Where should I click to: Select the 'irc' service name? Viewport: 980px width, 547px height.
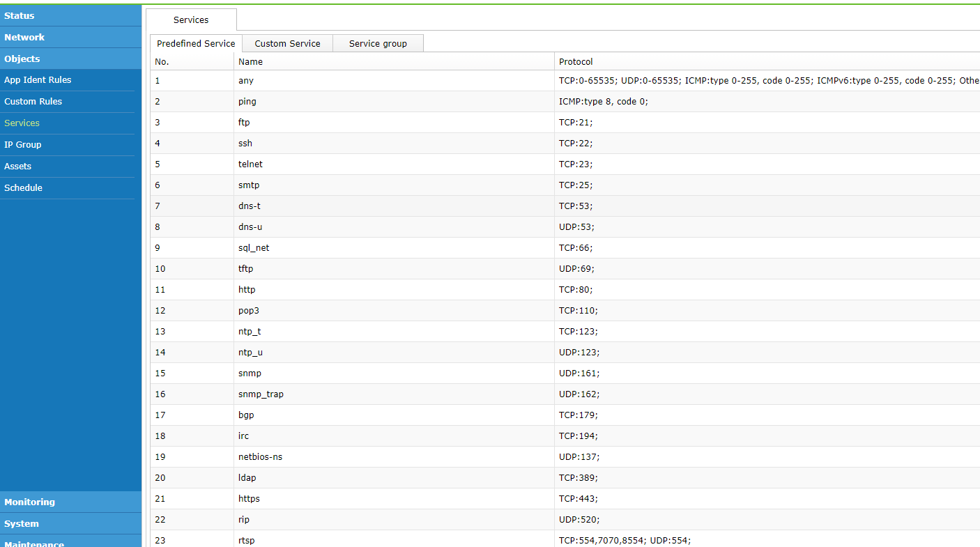pos(243,436)
